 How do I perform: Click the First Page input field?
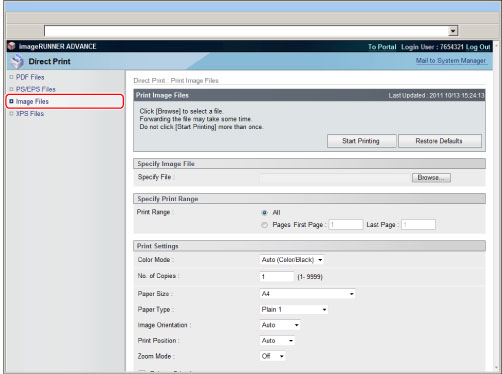[x=346, y=225]
